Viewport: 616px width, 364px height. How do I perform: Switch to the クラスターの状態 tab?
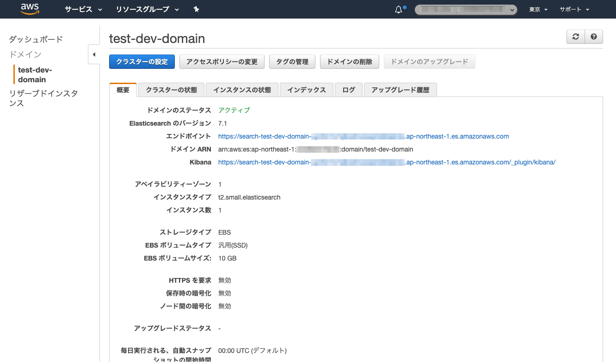tap(171, 90)
